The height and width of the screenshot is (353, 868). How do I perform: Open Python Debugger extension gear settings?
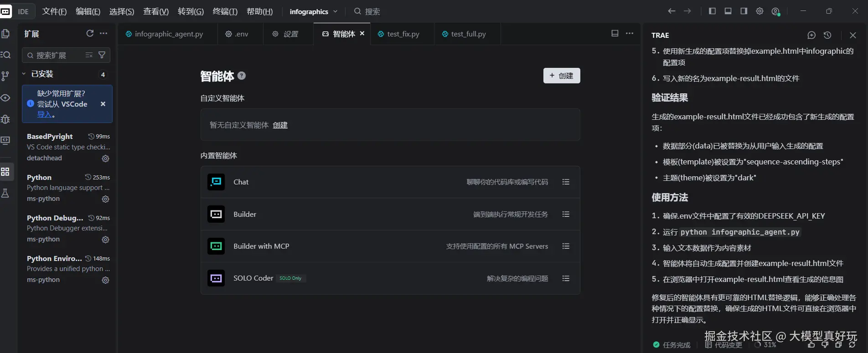(105, 240)
